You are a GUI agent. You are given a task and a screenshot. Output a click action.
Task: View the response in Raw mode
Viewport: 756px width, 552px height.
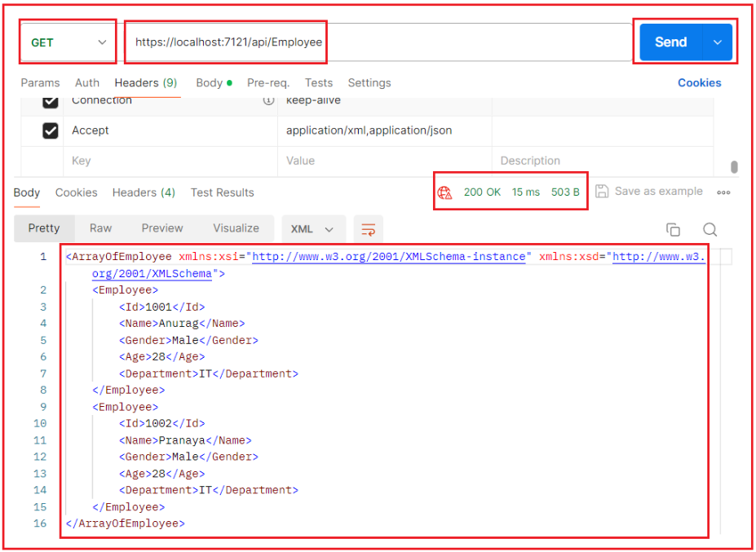100,230
